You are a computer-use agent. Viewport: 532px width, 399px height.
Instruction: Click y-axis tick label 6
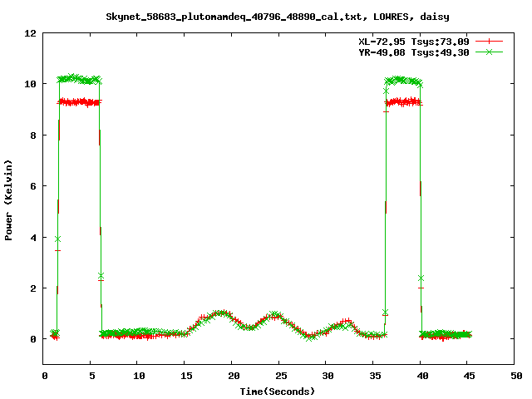click(33, 186)
